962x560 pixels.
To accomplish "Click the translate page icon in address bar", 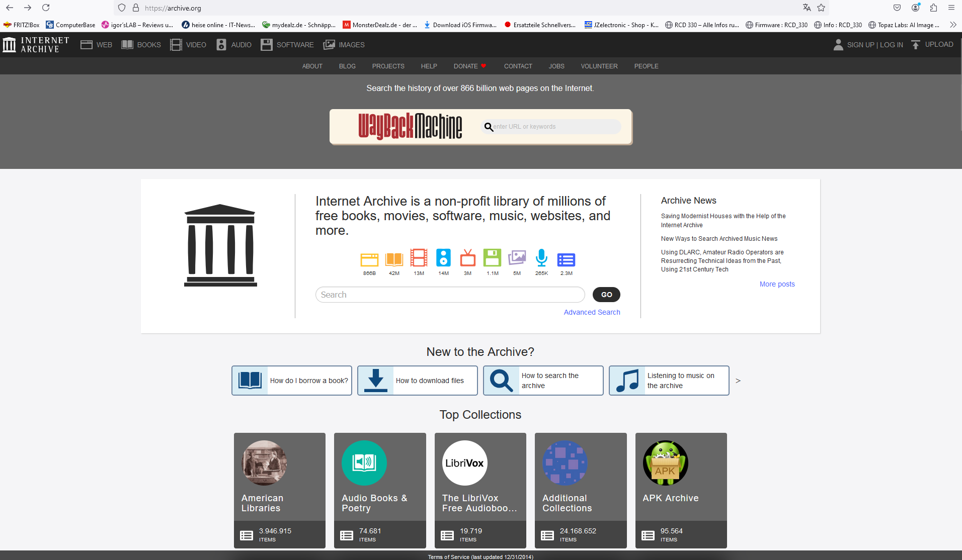I will (x=807, y=8).
